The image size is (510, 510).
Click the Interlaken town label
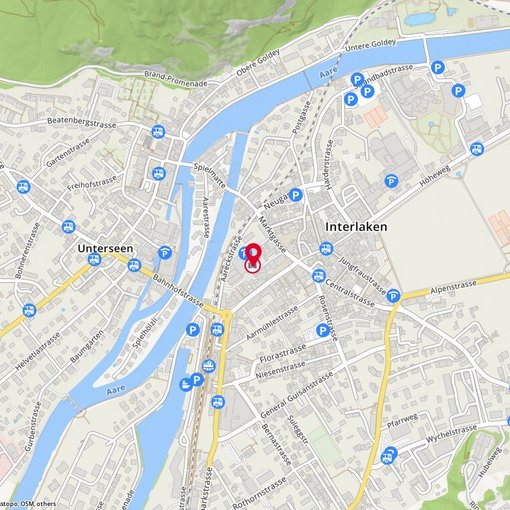tap(356, 227)
